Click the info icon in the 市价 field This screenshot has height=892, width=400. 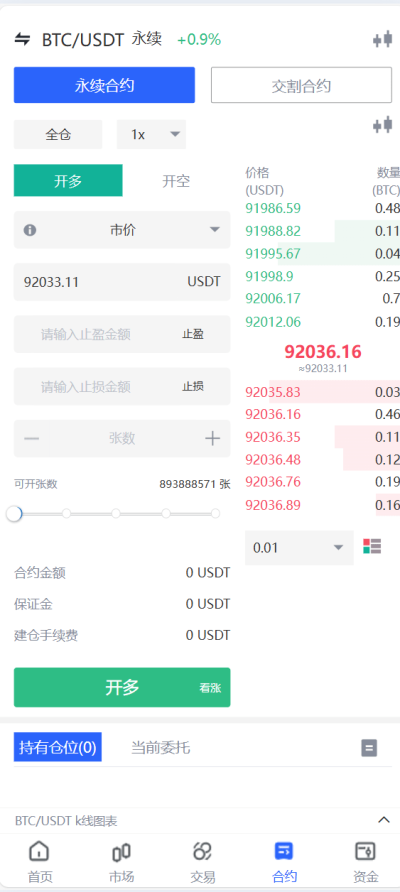[30, 230]
